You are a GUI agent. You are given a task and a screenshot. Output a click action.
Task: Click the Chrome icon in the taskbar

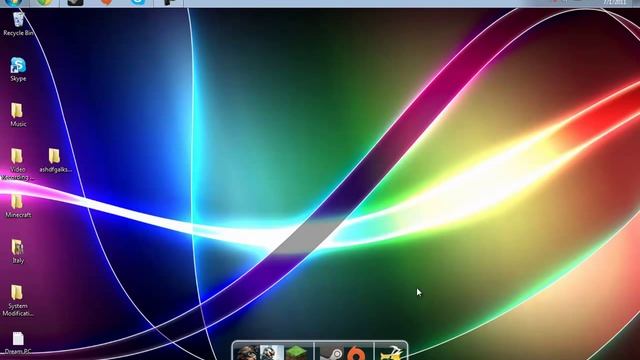[x=44, y=2]
